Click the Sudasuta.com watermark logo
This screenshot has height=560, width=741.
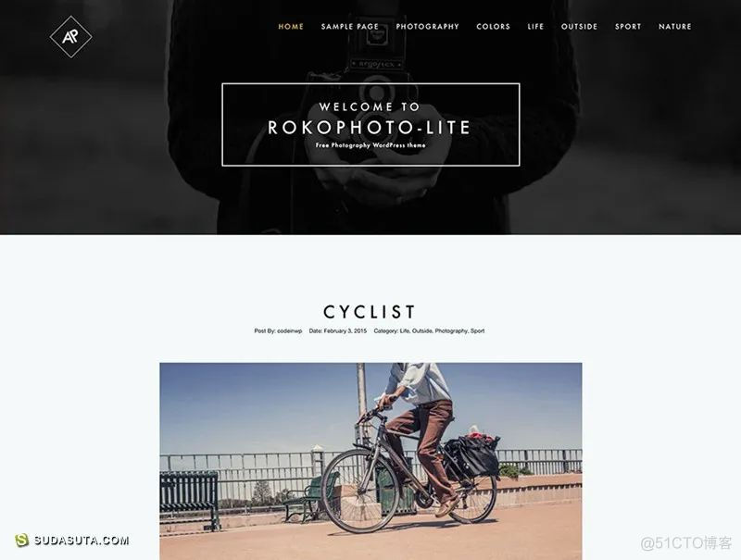point(72,541)
